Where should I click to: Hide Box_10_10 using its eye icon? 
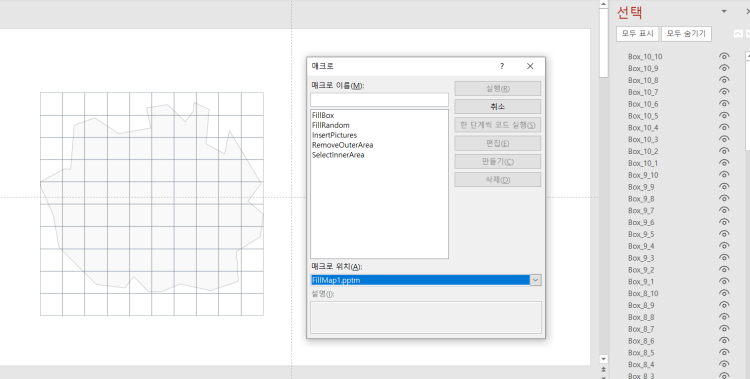[724, 56]
